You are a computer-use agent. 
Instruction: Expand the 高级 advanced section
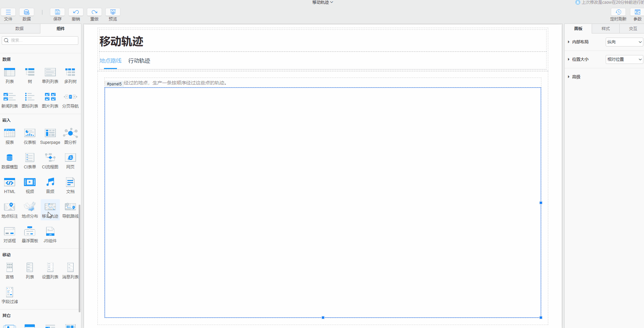(576, 77)
